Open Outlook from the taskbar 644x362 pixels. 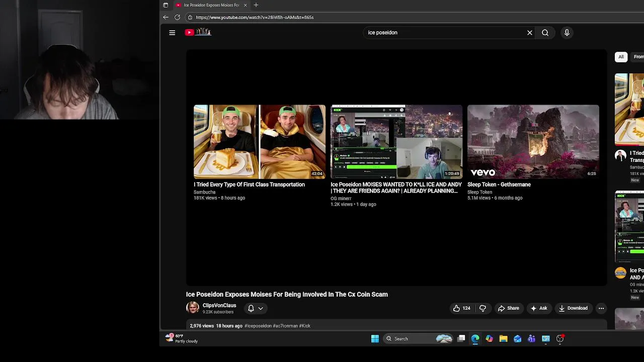click(x=517, y=339)
